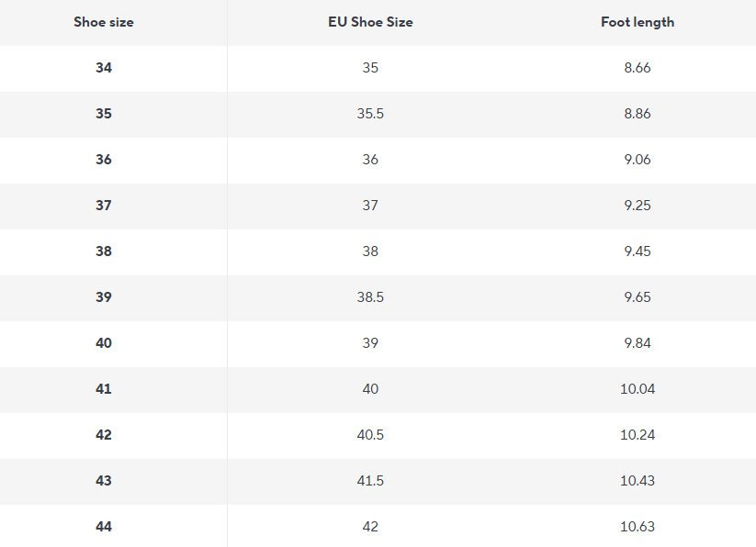Click shoe size 42 cell

click(x=104, y=435)
